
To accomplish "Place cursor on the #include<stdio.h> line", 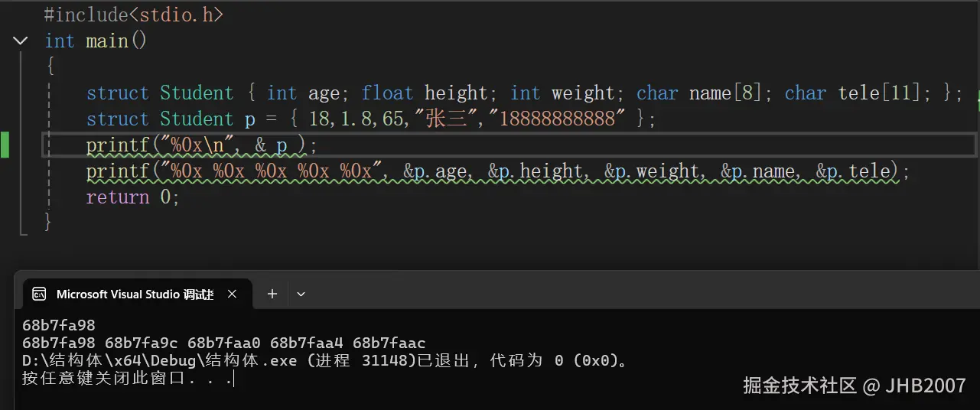I will coord(134,15).
